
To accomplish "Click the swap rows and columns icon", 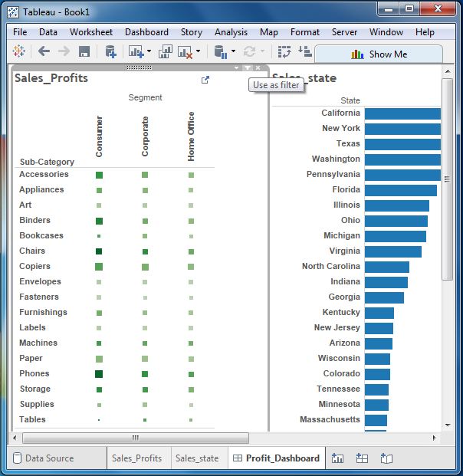I will (x=284, y=52).
